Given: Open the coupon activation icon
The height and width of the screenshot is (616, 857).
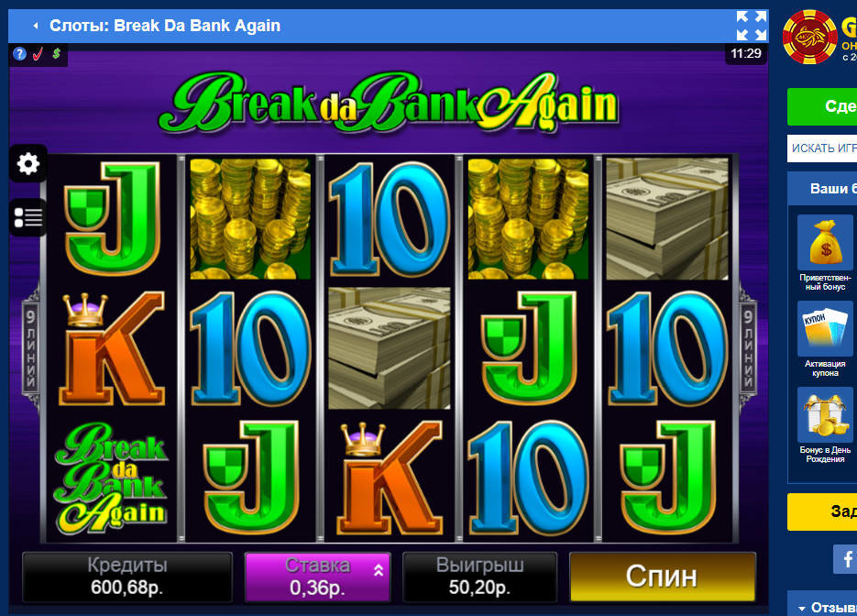Looking at the screenshot, I should pos(825,328).
